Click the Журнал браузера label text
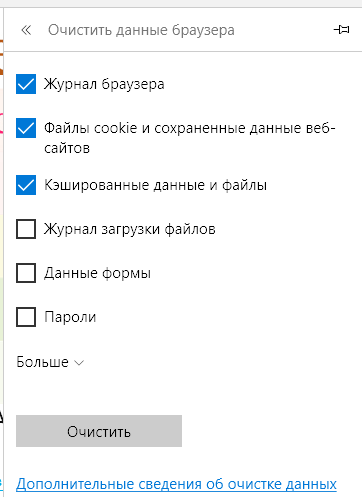Viewport: 362px width, 497px height. point(104,84)
